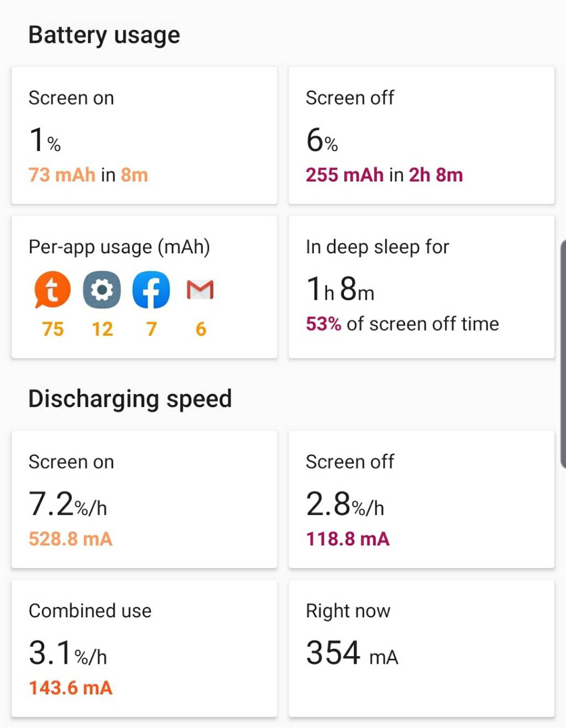Image resolution: width=566 pixels, height=728 pixels.
Task: Open the Screen on battery usage card
Action: click(x=144, y=136)
